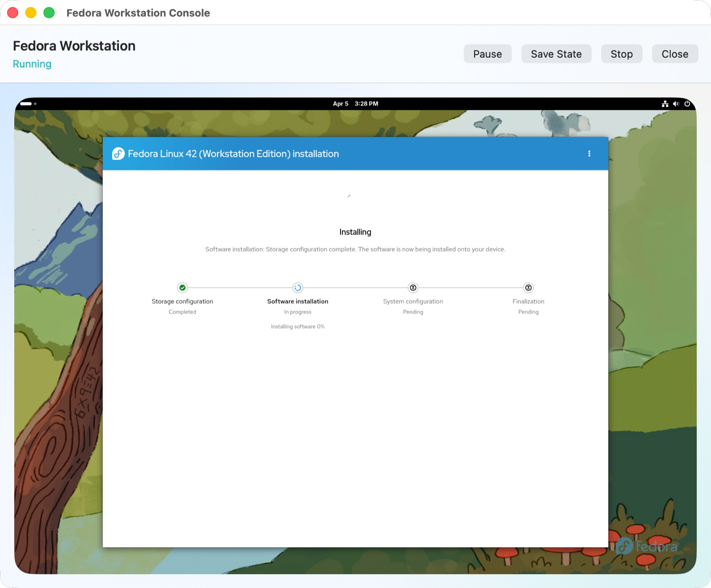Viewport: 711px width, 588px height.
Task: Click the Installing software 0% progress text
Action: pos(298,326)
